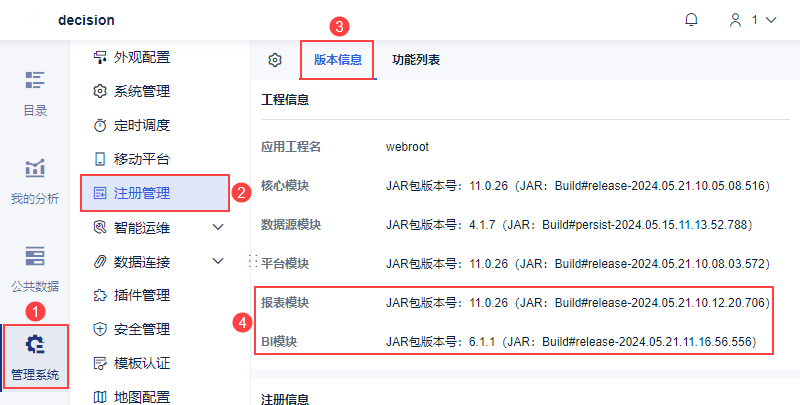Click the 安全管理 shield icon
Image resolution: width=800 pixels, height=405 pixels.
click(x=99, y=329)
